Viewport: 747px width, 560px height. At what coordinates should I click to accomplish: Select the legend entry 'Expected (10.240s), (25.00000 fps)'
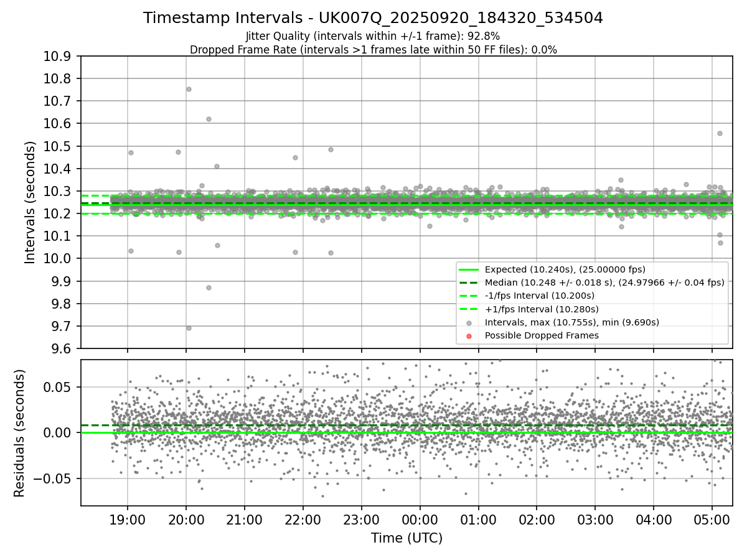point(565,269)
